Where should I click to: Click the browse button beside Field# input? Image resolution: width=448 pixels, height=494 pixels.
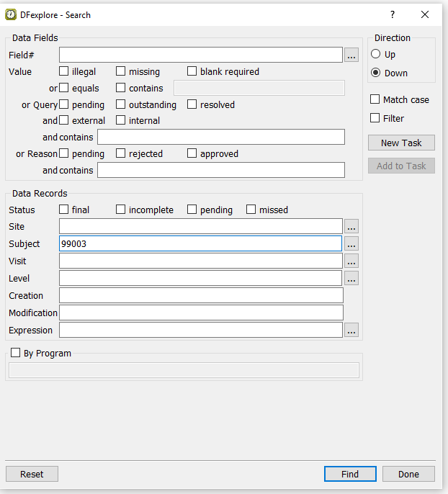point(351,55)
